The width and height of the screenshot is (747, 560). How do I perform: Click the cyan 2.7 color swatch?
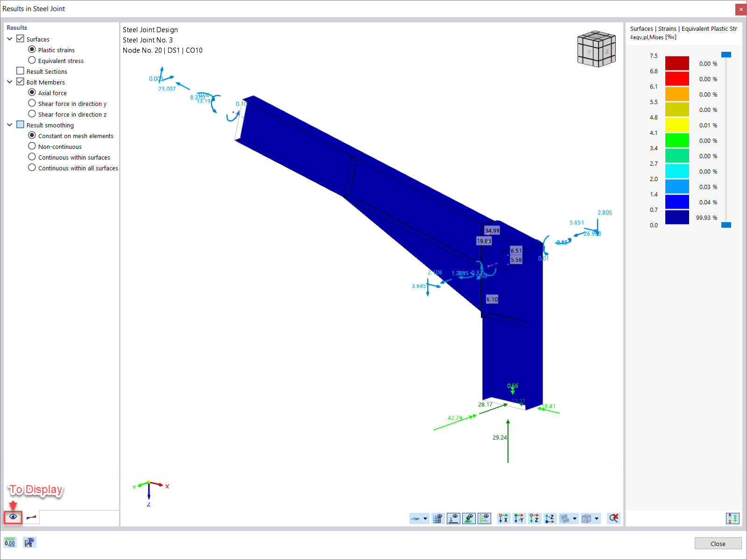[677, 171]
